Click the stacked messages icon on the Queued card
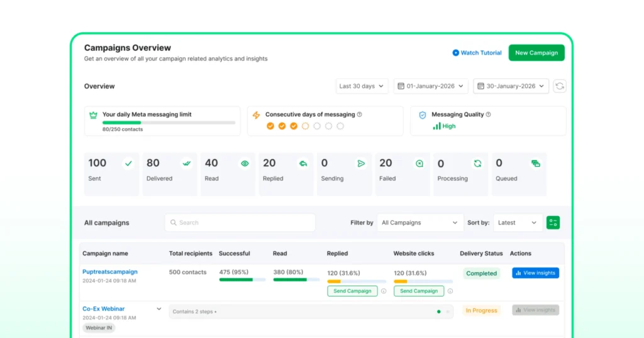This screenshot has width=644, height=338. point(536,163)
